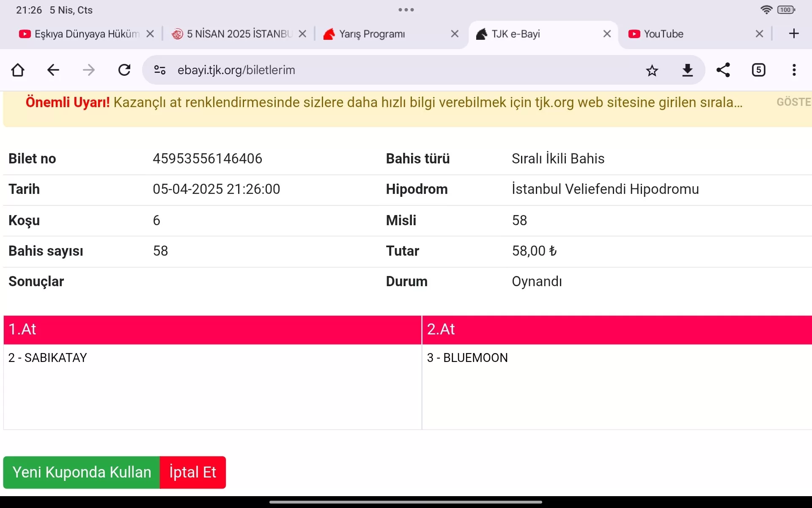Open the tab switcher showing 5 tabs

click(x=758, y=70)
